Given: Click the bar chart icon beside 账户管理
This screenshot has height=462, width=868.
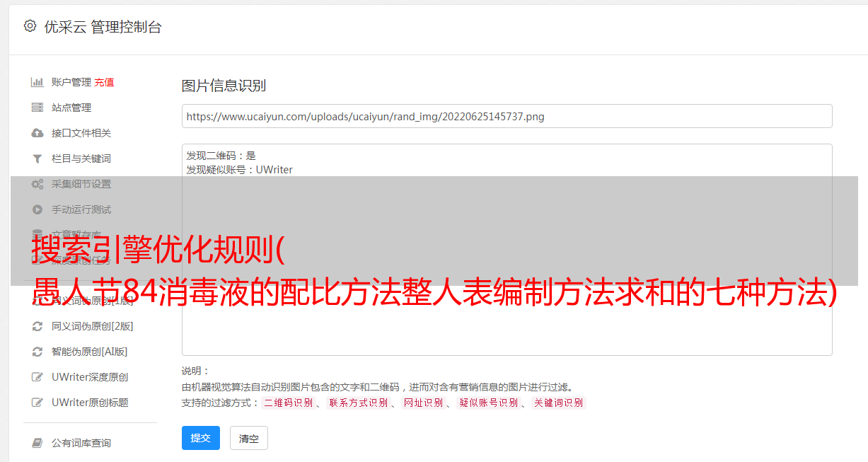Looking at the screenshot, I should pyautogui.click(x=37, y=82).
